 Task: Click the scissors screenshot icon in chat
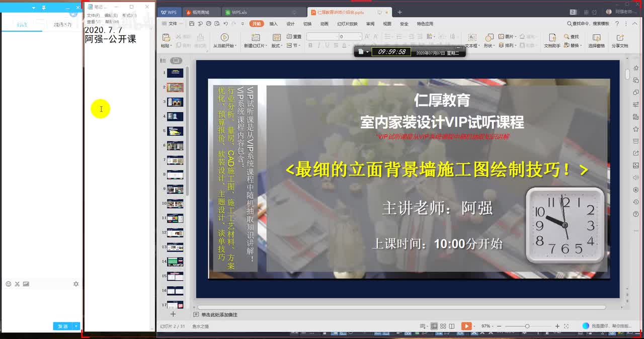(17, 284)
